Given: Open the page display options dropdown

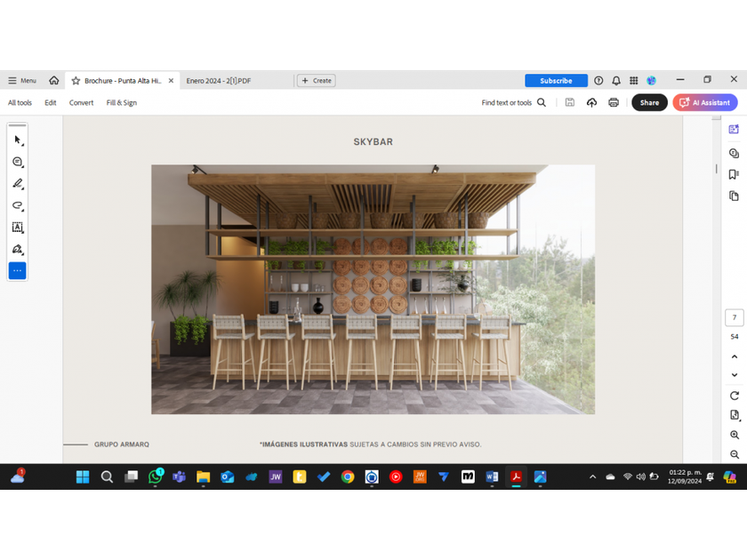Looking at the screenshot, I should (x=734, y=415).
